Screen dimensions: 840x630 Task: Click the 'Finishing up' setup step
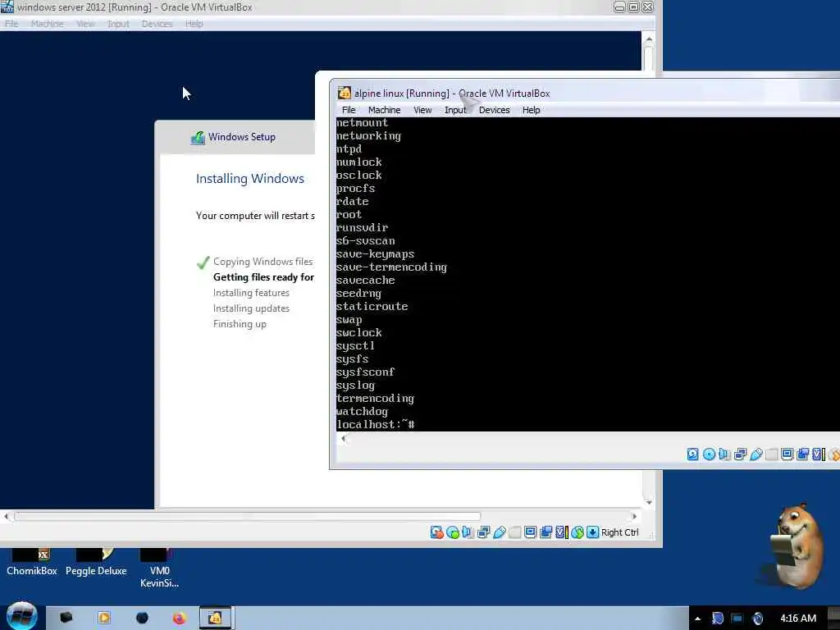240,323
